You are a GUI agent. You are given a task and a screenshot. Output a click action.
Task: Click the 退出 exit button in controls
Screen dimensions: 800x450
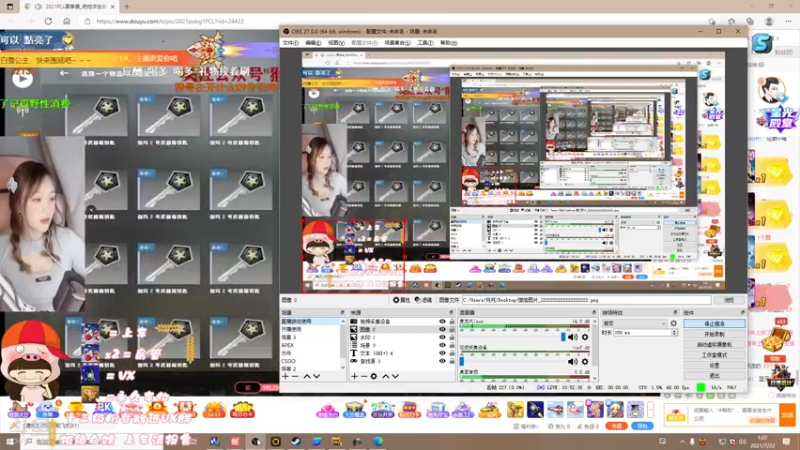(x=714, y=376)
